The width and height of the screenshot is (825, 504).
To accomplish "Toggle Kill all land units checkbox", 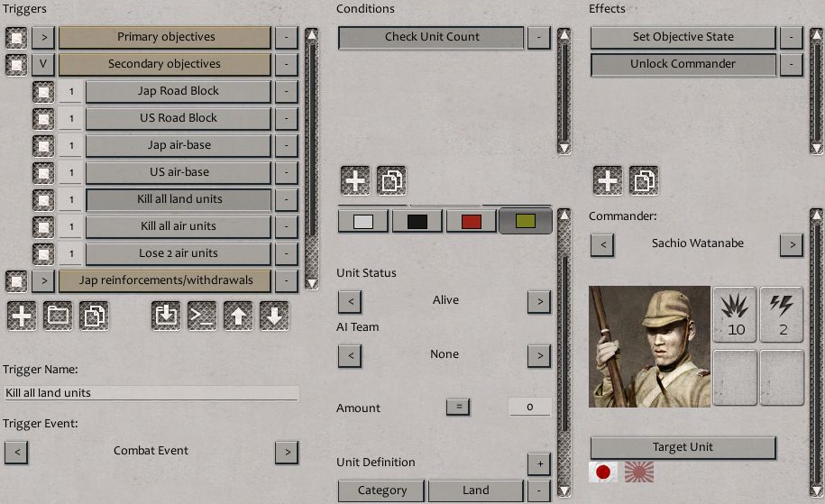I will (x=43, y=200).
